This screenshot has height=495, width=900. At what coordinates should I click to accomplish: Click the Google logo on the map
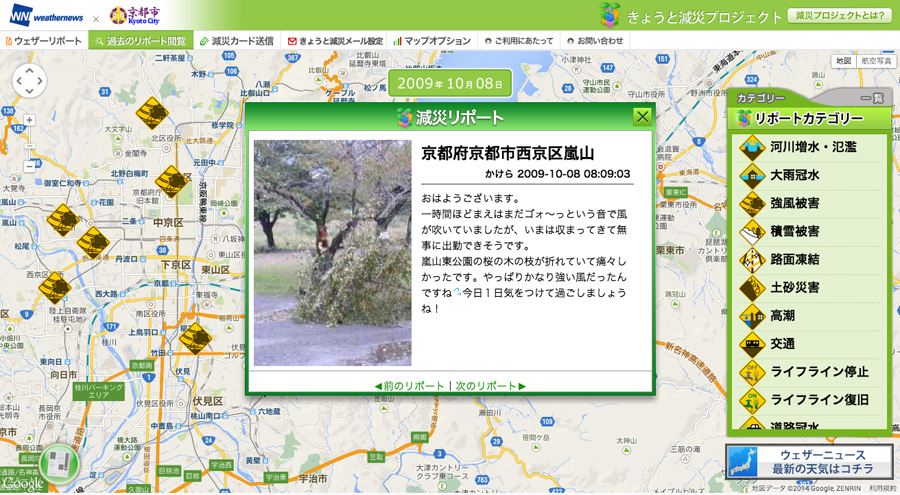tap(23, 484)
